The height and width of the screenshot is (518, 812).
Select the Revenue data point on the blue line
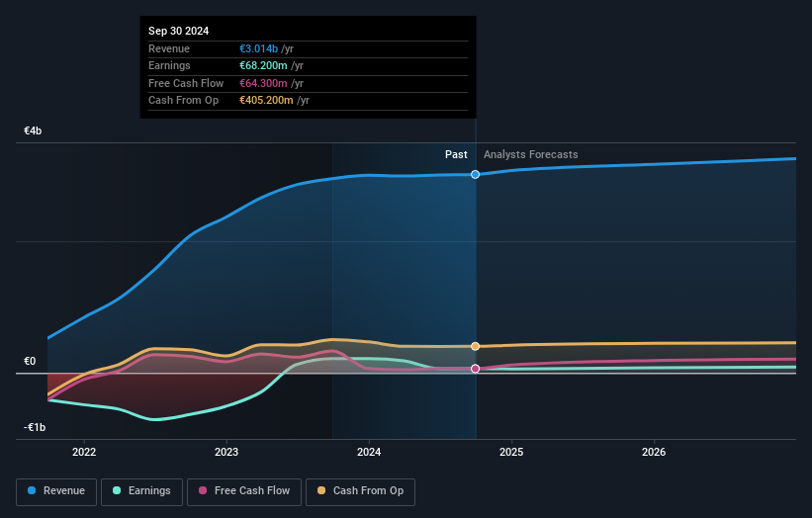(x=476, y=174)
